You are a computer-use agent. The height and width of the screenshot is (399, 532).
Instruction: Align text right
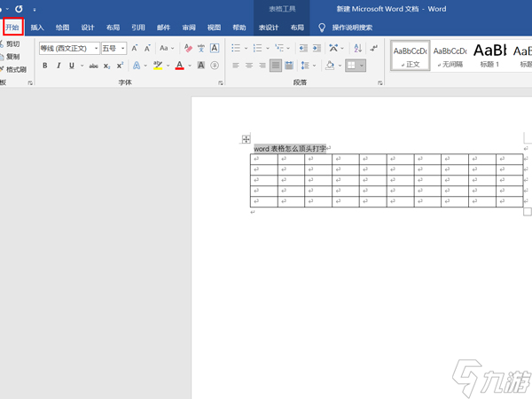click(262, 66)
